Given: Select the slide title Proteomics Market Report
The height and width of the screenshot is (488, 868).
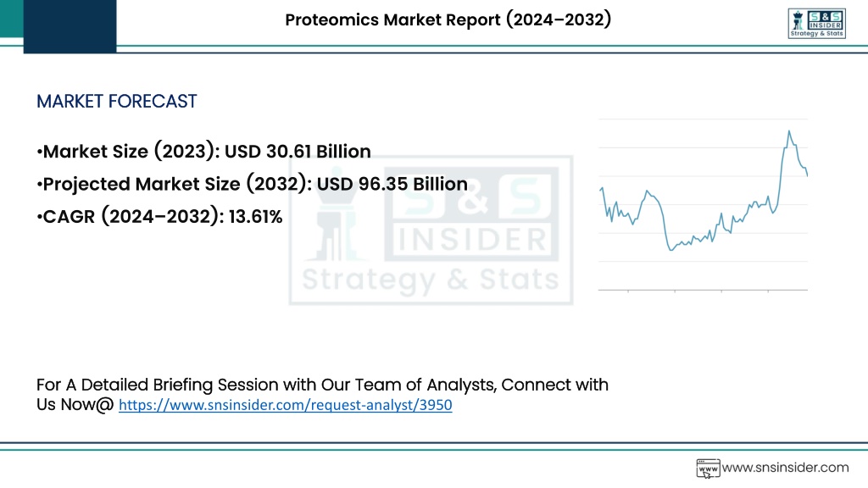Looking at the screenshot, I should (448, 19).
